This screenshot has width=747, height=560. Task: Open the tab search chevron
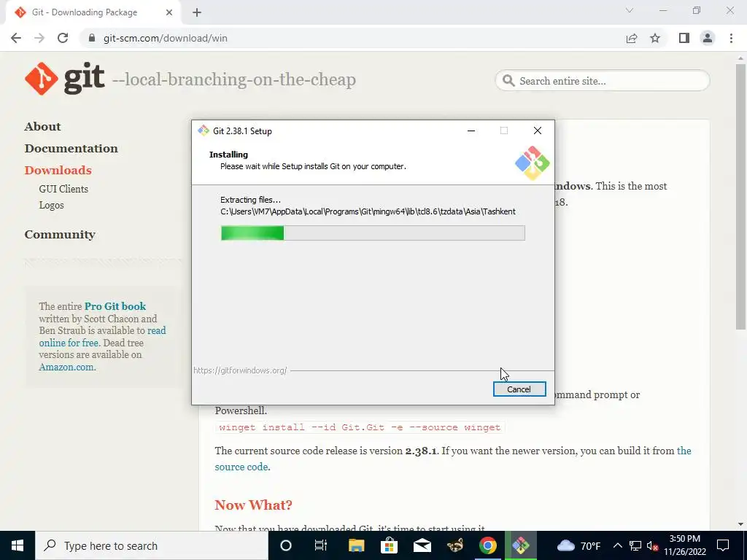pos(630,10)
